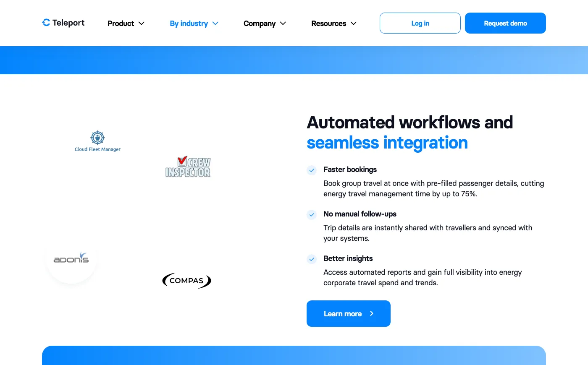The height and width of the screenshot is (365, 588).
Task: Click the Log in button
Action: tap(420, 23)
